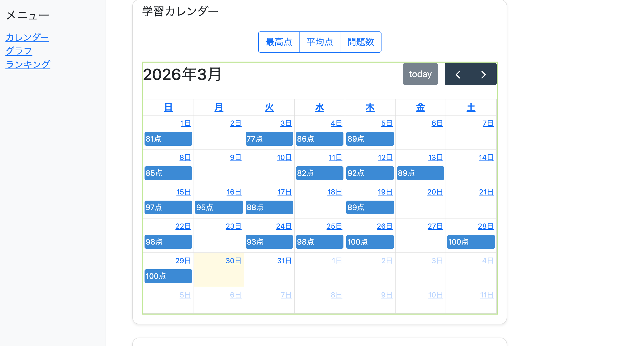The width and height of the screenshot is (644, 346).
Task: Select the 土 Saturday column header
Action: click(471, 107)
